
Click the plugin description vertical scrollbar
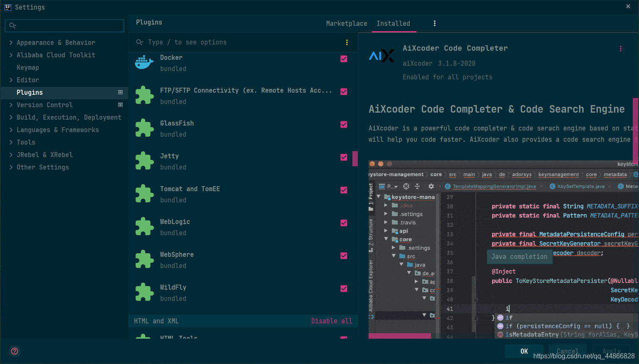pyautogui.click(x=635, y=131)
